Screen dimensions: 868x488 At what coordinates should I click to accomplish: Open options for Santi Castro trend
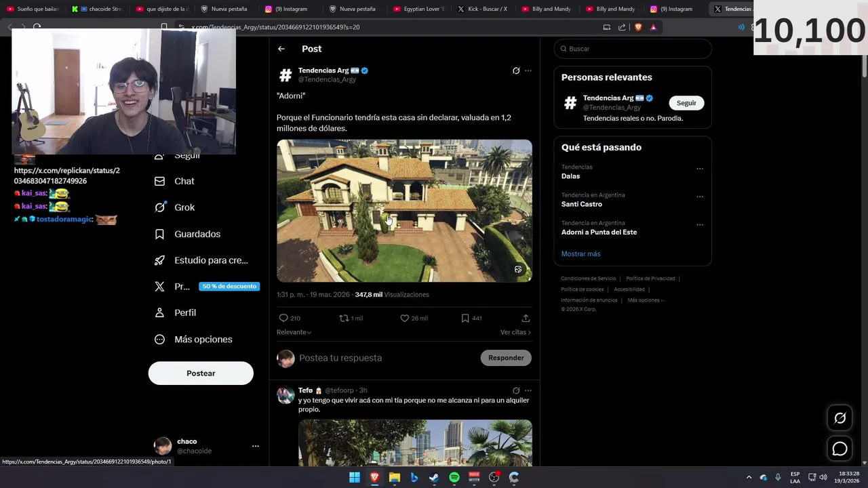point(700,197)
